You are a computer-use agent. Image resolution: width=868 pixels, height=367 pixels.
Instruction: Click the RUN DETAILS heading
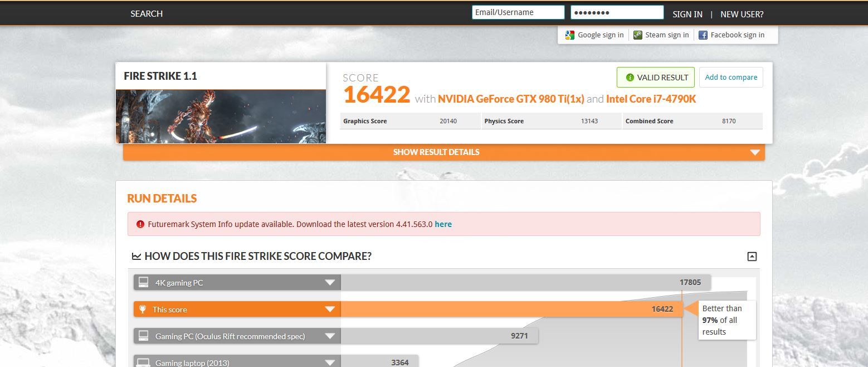162,199
